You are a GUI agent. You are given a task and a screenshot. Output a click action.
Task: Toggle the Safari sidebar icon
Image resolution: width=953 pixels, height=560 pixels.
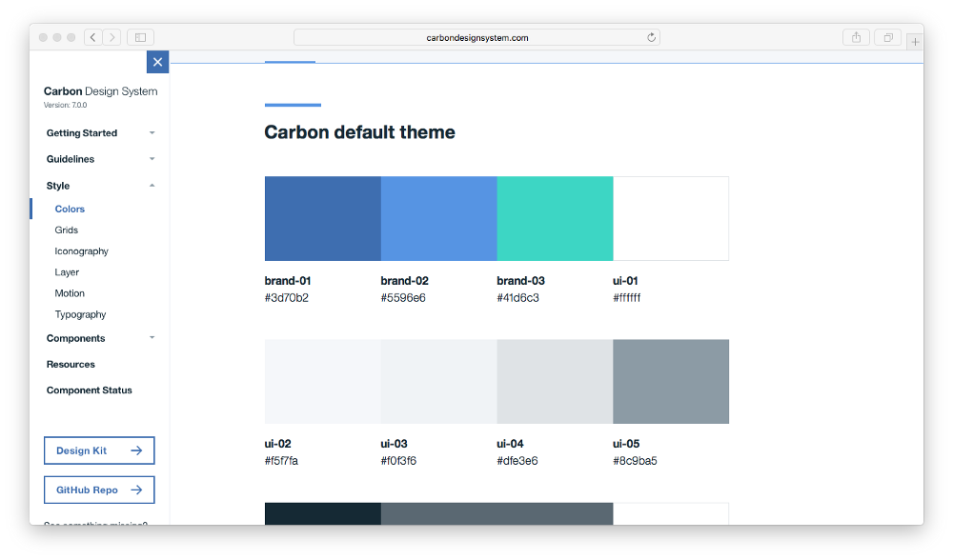coord(140,37)
